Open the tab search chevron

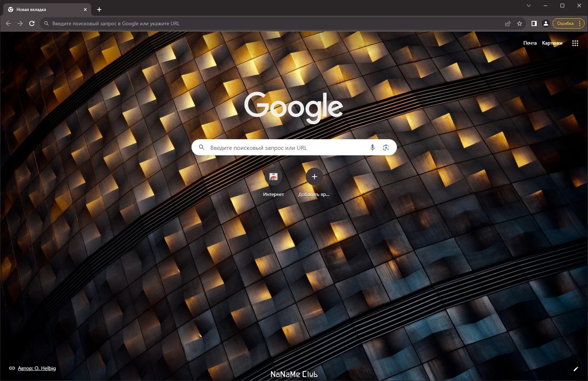coord(529,5)
